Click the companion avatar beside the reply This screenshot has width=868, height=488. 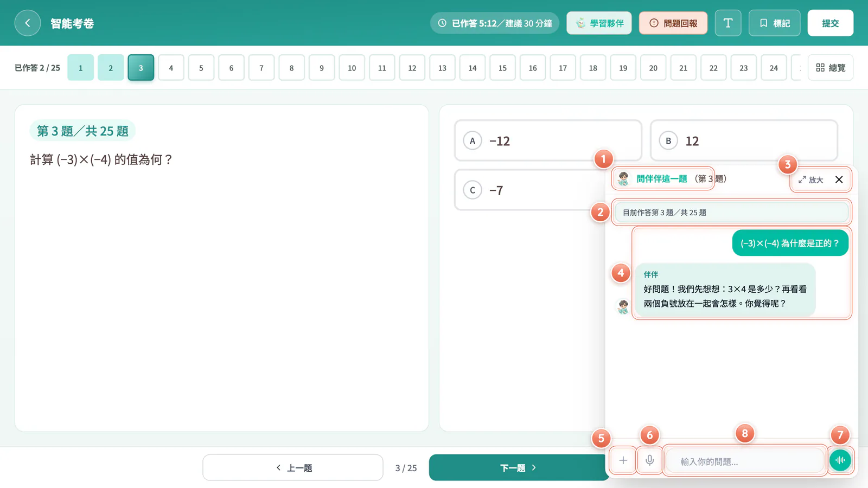(623, 307)
